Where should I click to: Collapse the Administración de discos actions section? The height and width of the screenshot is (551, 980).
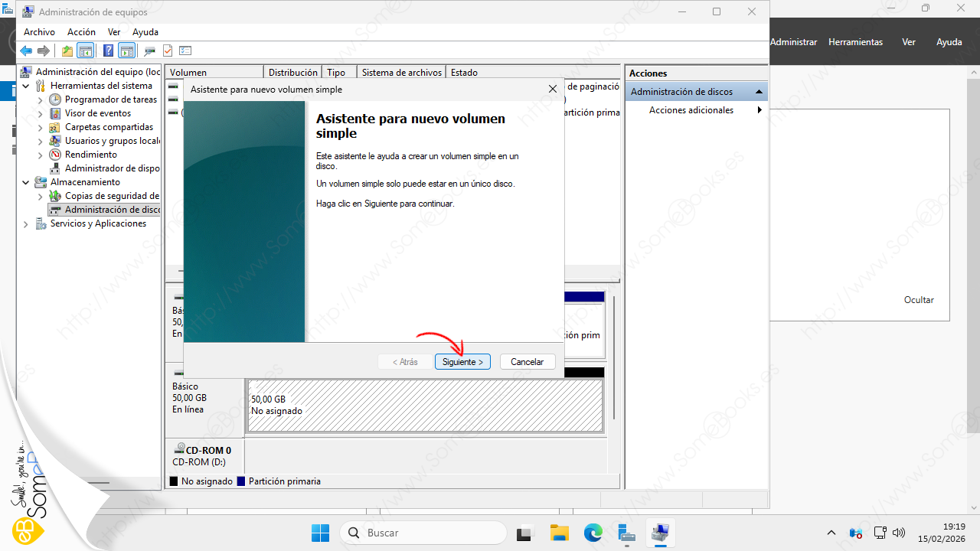(x=759, y=92)
